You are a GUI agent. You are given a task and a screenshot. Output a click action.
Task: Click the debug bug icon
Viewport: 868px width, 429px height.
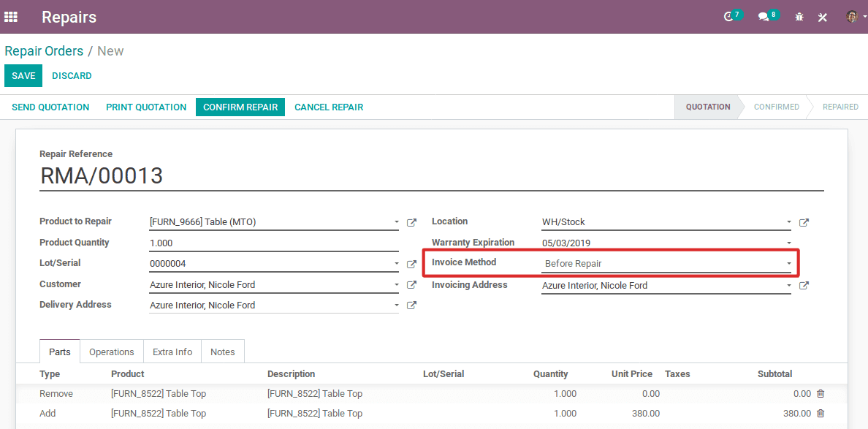coord(799,17)
